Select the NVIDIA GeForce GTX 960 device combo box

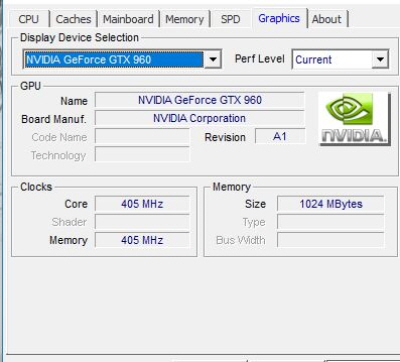(x=122, y=60)
